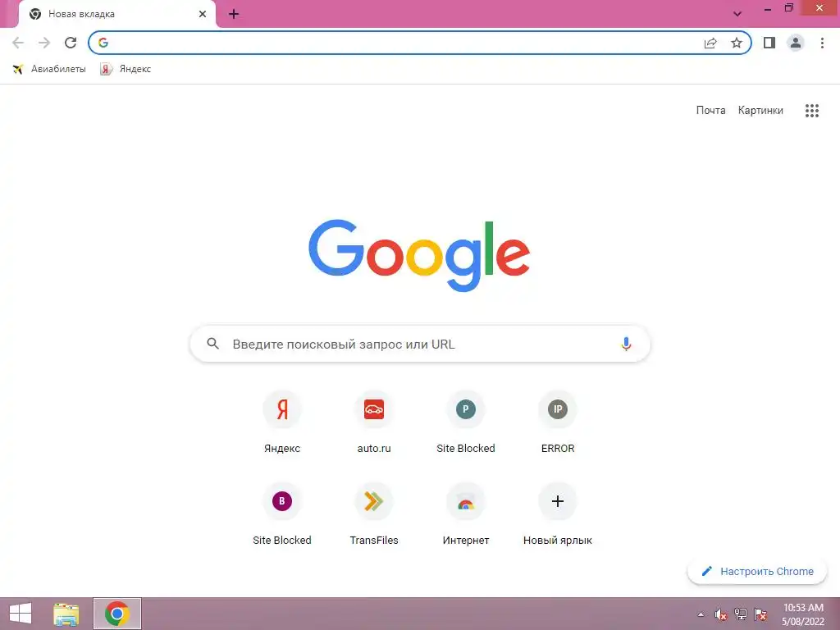The width and height of the screenshot is (840, 630).
Task: Click the Настроить Chrome button
Action: (x=757, y=572)
